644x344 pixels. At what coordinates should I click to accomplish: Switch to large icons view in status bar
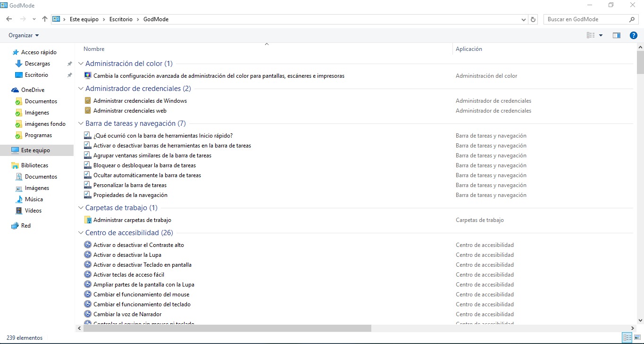coord(637,338)
